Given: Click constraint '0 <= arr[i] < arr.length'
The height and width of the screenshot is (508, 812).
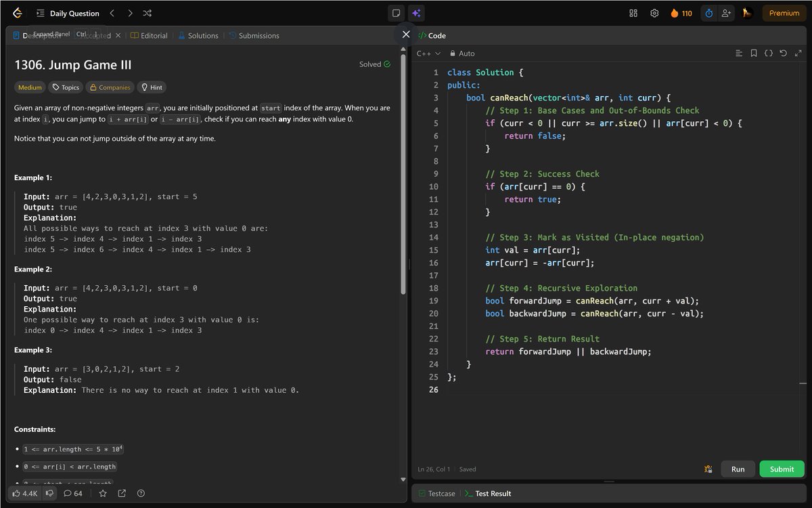Looking at the screenshot, I should pyautogui.click(x=70, y=467).
